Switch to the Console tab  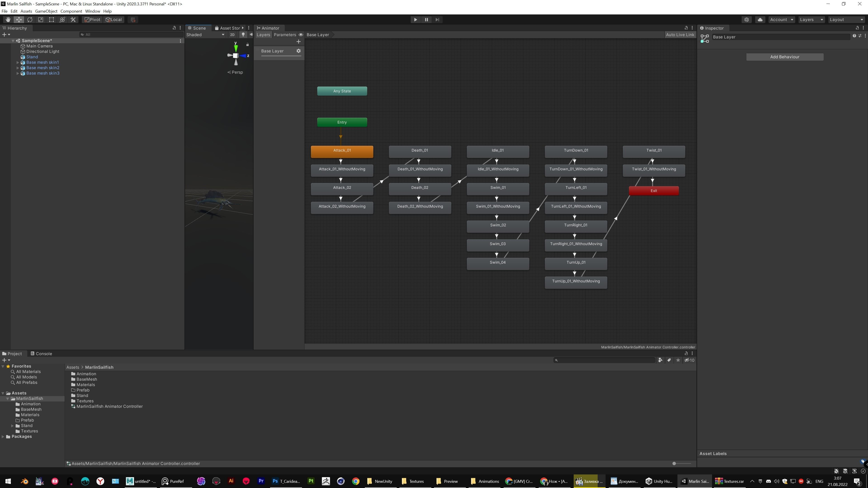(41, 354)
